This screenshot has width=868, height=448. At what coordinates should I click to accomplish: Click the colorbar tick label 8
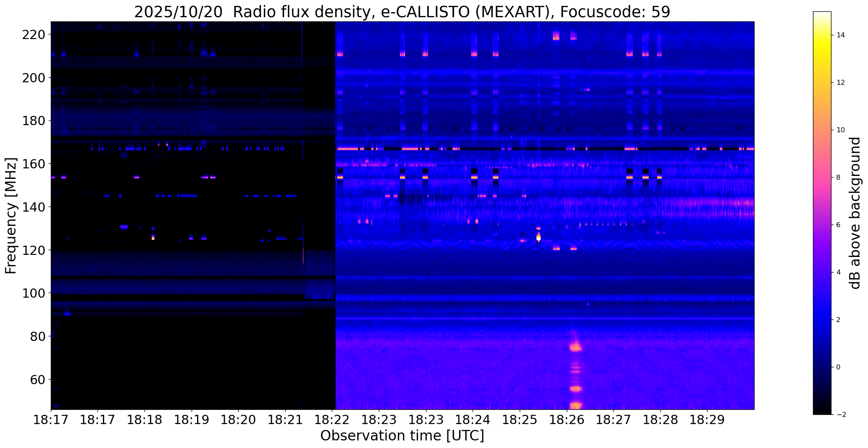pyautogui.click(x=839, y=178)
